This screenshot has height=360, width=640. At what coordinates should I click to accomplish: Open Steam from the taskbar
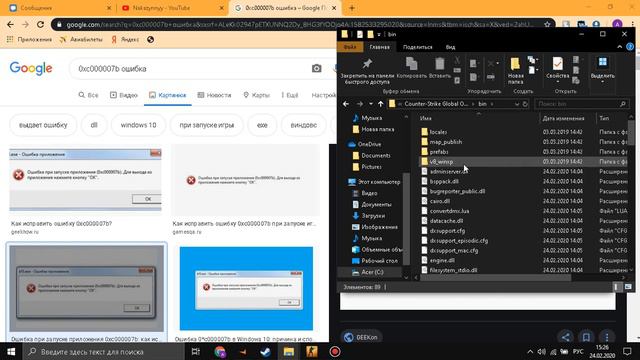click(x=265, y=351)
